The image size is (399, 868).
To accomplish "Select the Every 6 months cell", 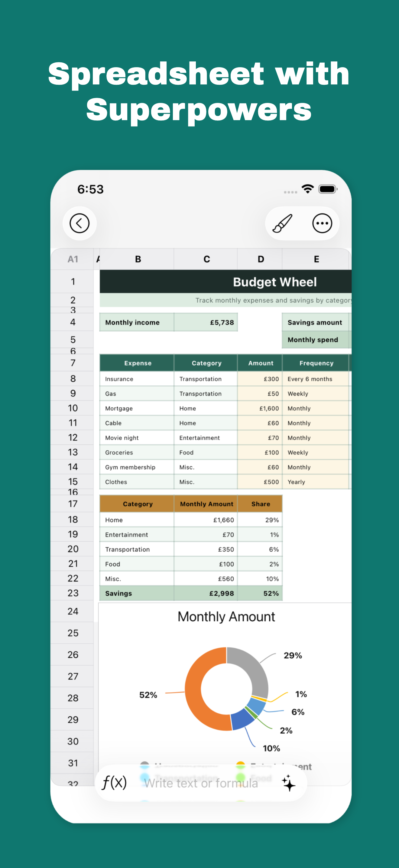I will point(315,379).
